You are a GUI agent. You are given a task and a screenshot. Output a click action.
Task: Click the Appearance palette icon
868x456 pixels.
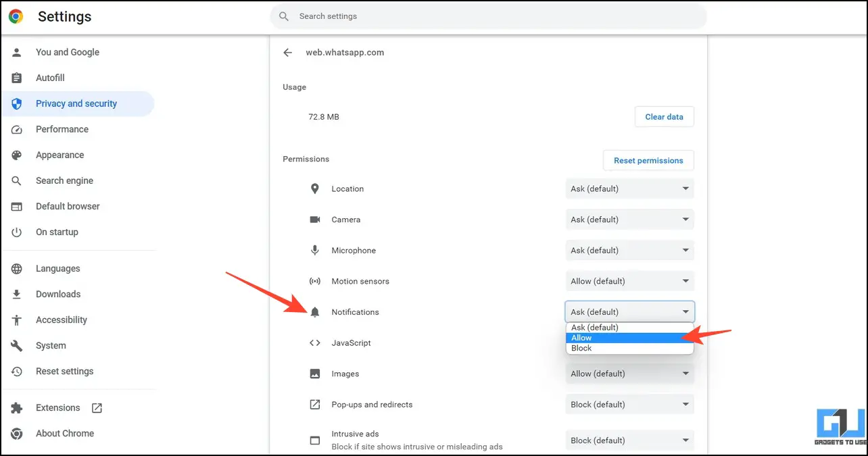pos(17,155)
